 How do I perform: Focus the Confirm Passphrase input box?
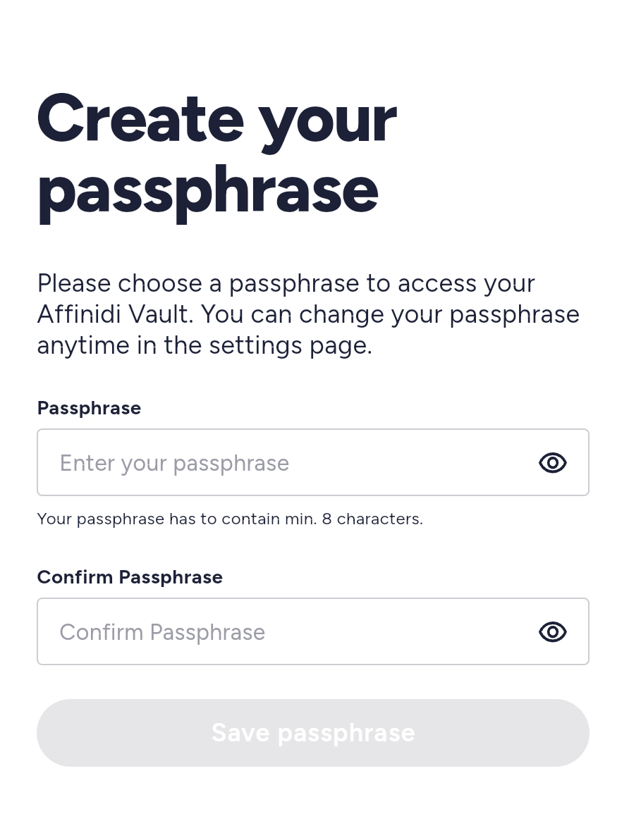282,631
